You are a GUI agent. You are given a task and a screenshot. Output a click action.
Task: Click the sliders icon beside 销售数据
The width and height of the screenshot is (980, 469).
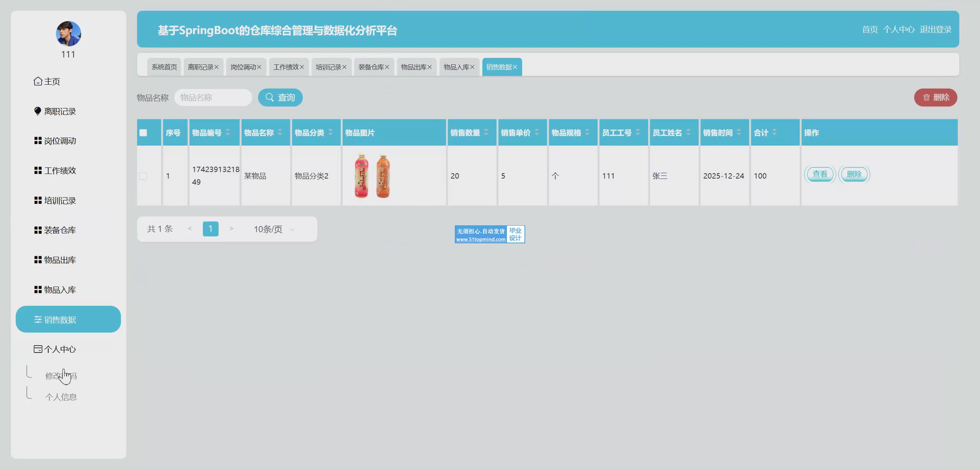[x=38, y=320]
